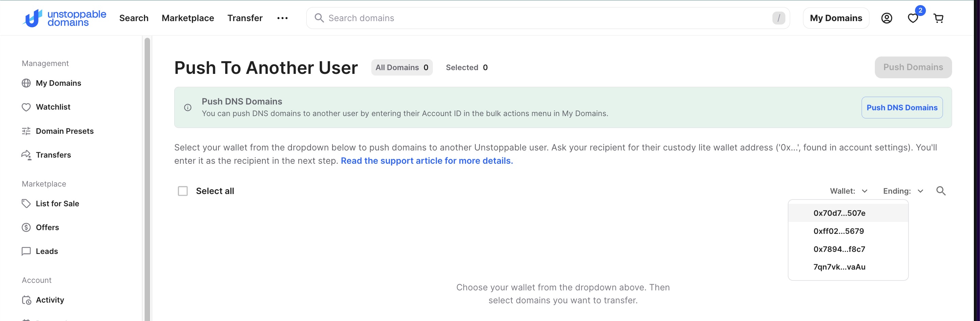Switch to the Selected tab
The width and height of the screenshot is (980, 321).
click(467, 67)
